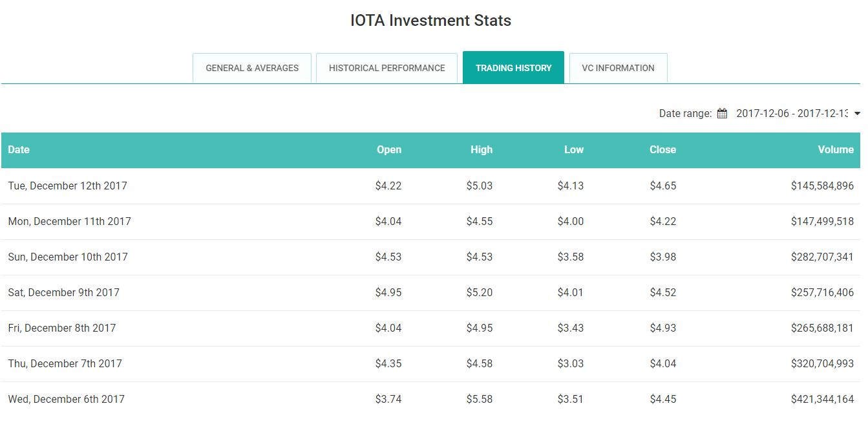Select the Tue, December 12th 2017 row

pos(67,186)
